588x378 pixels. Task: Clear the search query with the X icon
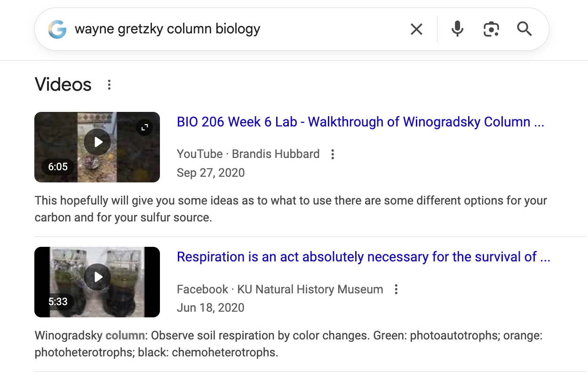pyautogui.click(x=416, y=30)
